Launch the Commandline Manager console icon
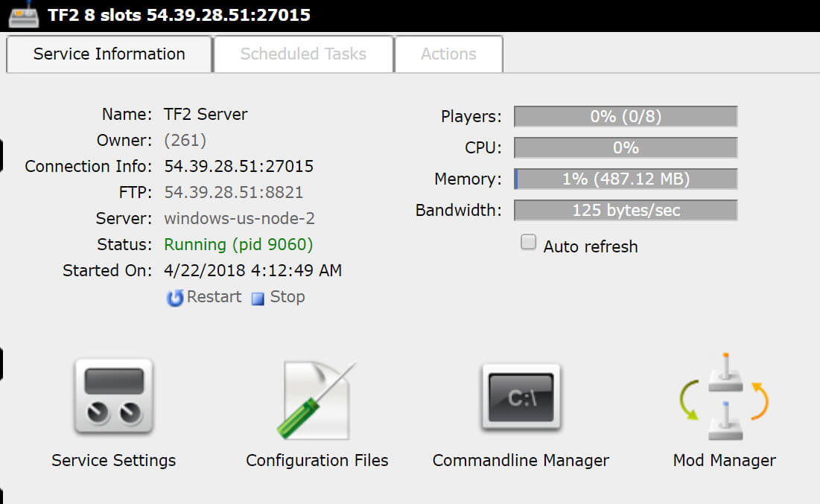820x504 pixels. pos(521,398)
